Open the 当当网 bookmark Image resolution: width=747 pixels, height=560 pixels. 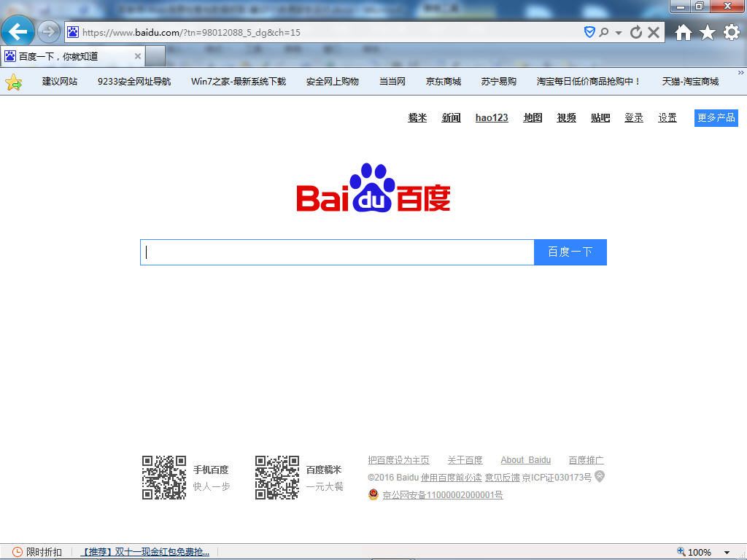point(392,82)
